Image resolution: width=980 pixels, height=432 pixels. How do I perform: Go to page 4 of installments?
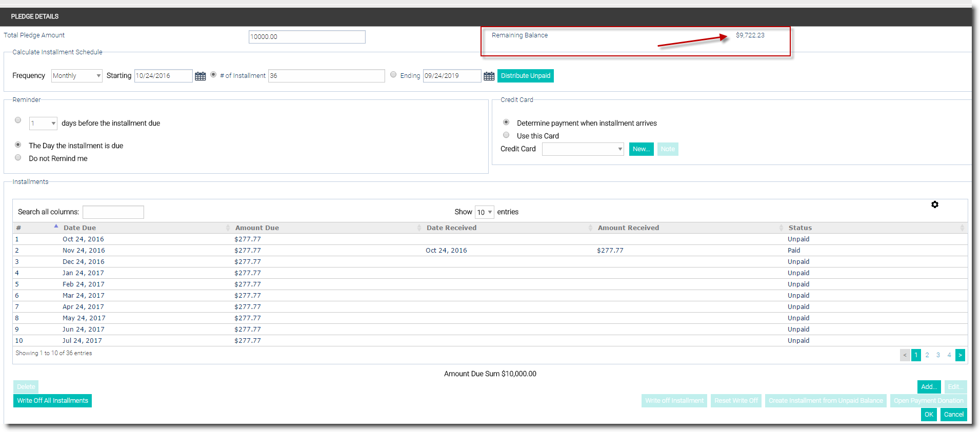[949, 355]
